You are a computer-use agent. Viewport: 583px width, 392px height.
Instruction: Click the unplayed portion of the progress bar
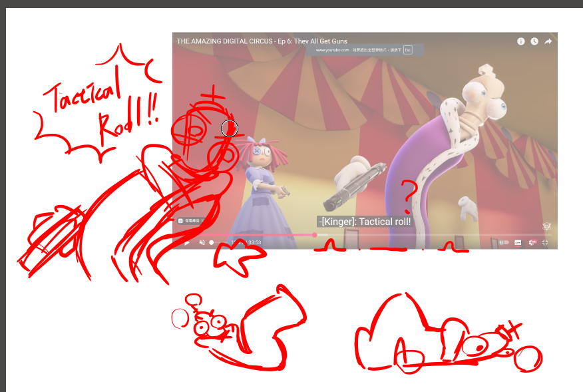click(x=433, y=234)
